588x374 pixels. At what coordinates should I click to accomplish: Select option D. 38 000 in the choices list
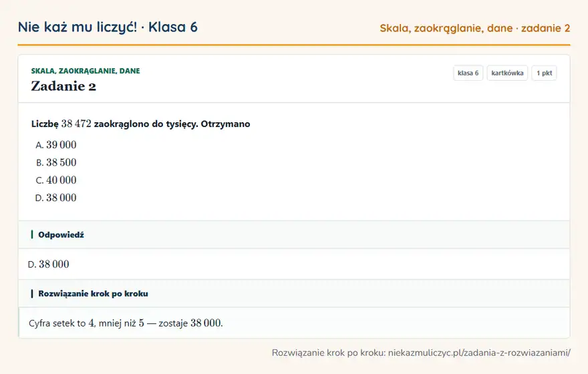[56, 198]
